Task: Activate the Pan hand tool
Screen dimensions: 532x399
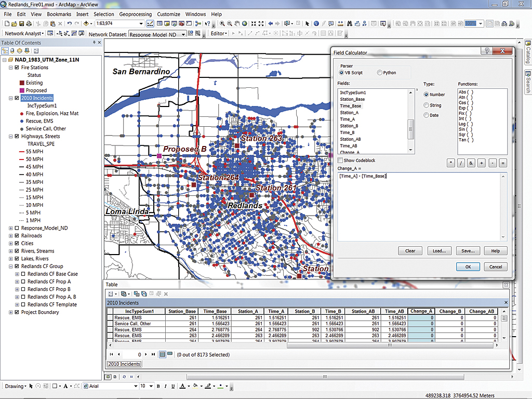Action: 237,23
